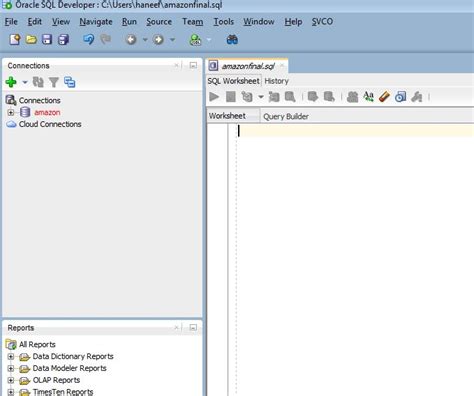
Task: Select Cloud Connections item
Action: pos(50,124)
